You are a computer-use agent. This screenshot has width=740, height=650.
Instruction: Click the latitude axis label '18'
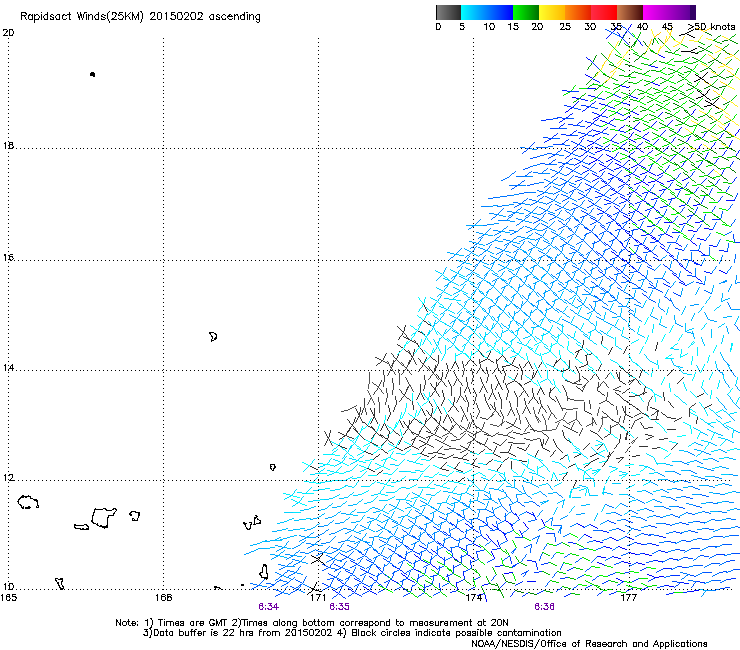click(x=8, y=145)
